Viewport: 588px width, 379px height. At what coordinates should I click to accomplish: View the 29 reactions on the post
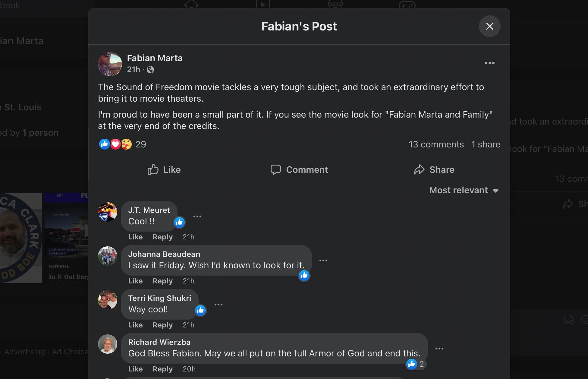tap(140, 144)
